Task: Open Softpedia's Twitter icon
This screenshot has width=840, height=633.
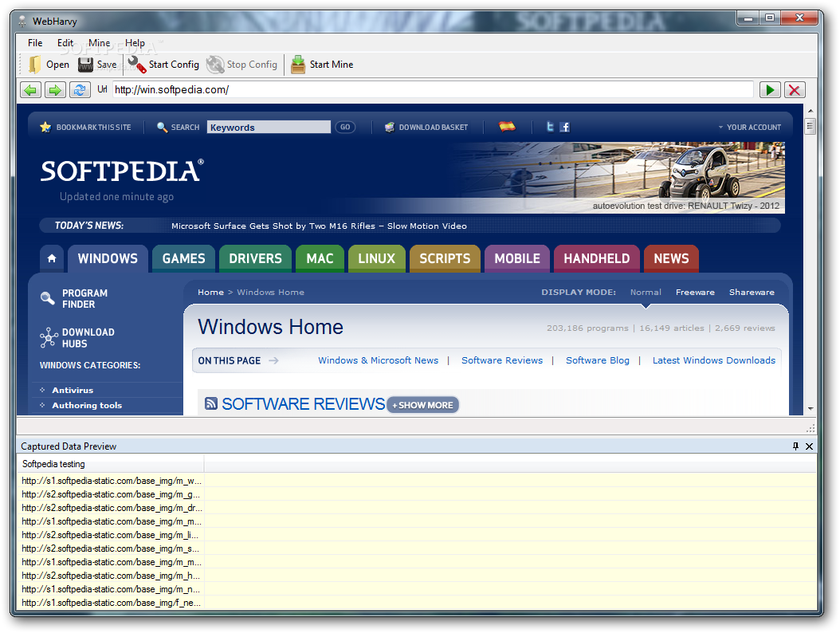Action: click(550, 127)
